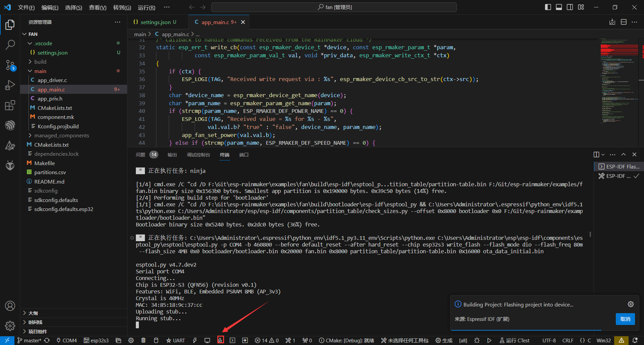Click the CMake debug bug icon
The width and height of the screenshot is (644, 345).
tap(477, 340)
